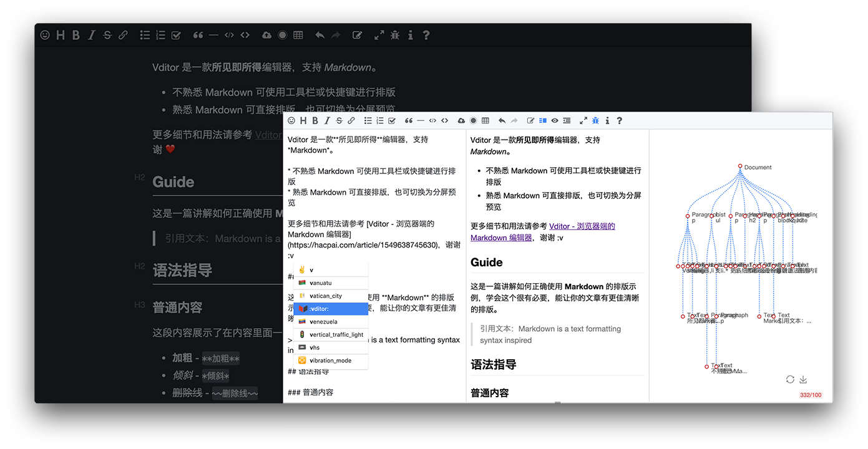Screen dimensions: 868x449
Task: Click the 332/100 character counter
Action: click(x=810, y=394)
